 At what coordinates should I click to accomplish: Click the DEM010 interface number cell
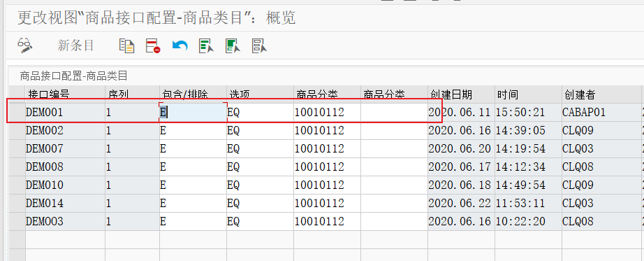(x=65, y=185)
